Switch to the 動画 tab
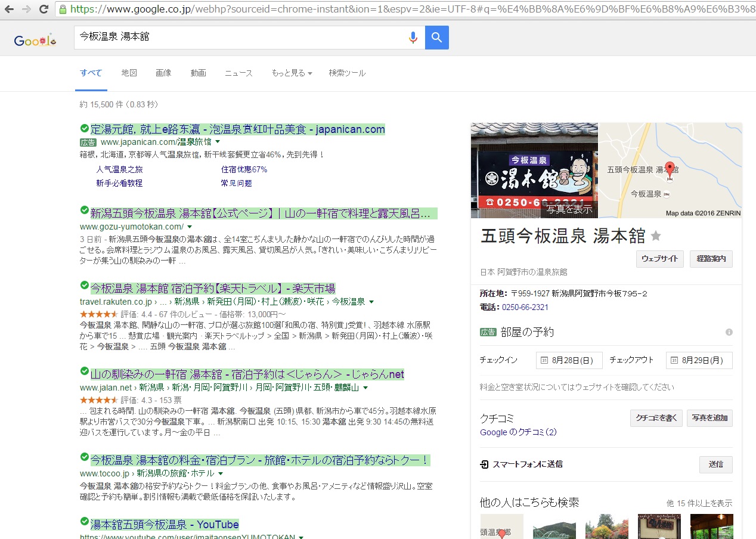The image size is (756, 539). click(199, 73)
